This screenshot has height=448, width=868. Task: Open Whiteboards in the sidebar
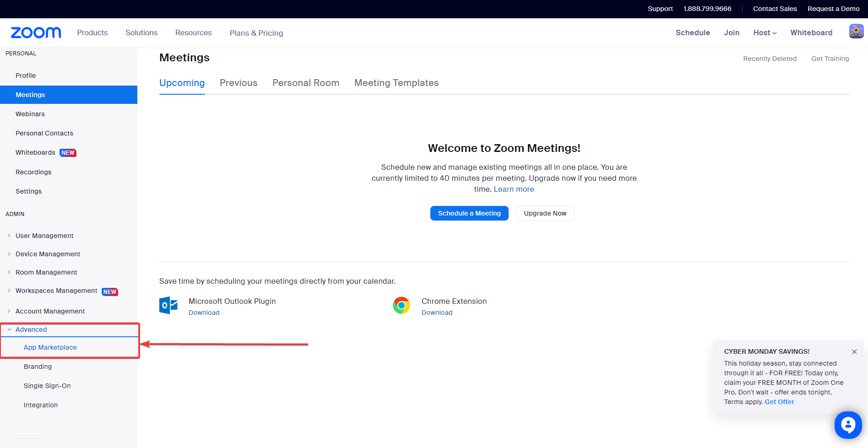[35, 152]
